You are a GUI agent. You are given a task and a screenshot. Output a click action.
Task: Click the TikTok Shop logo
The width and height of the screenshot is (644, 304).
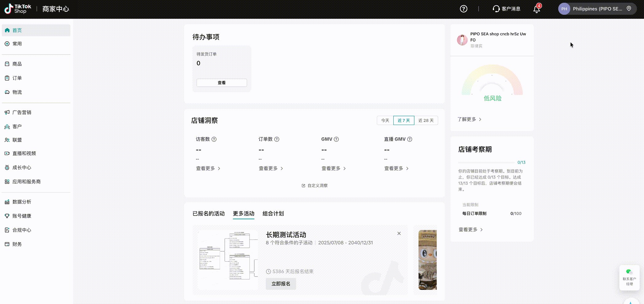18,9
